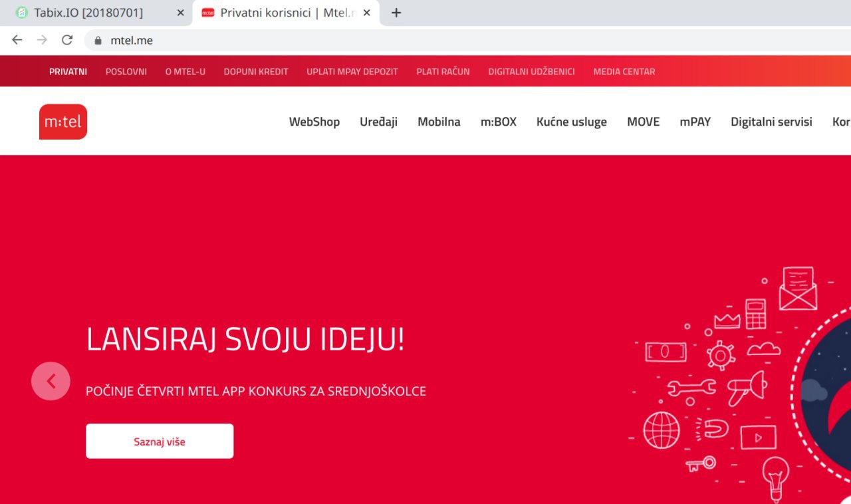Image resolution: width=851 pixels, height=504 pixels.
Task: Open the Mobilna navigation item
Action: point(439,122)
